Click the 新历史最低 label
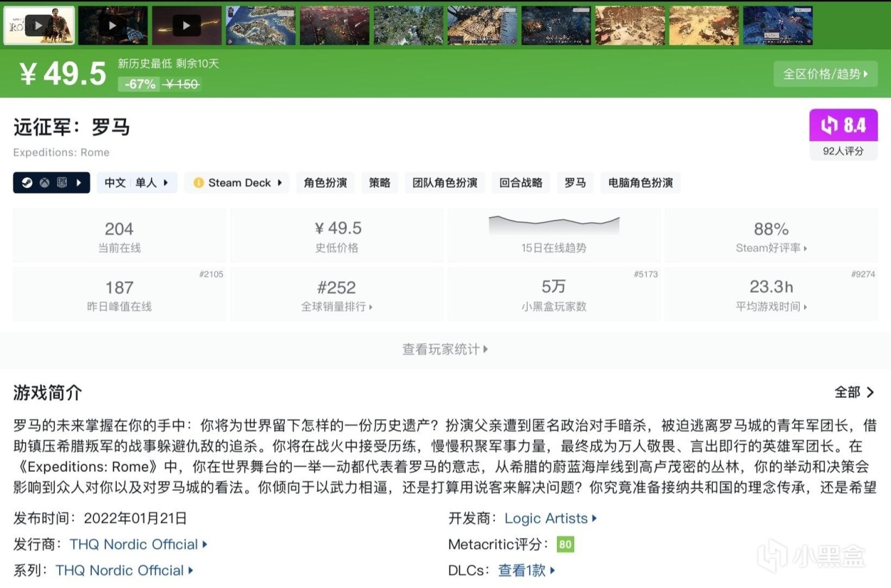 coord(145,64)
